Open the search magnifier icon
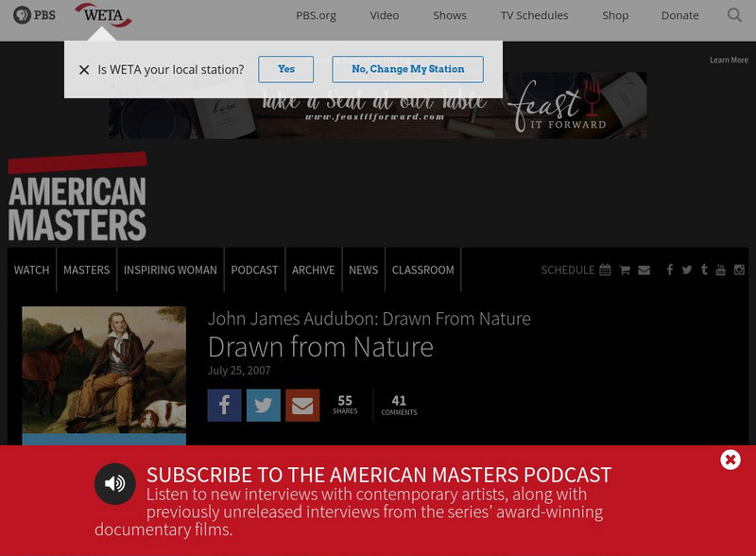This screenshot has width=756, height=556. [734, 15]
